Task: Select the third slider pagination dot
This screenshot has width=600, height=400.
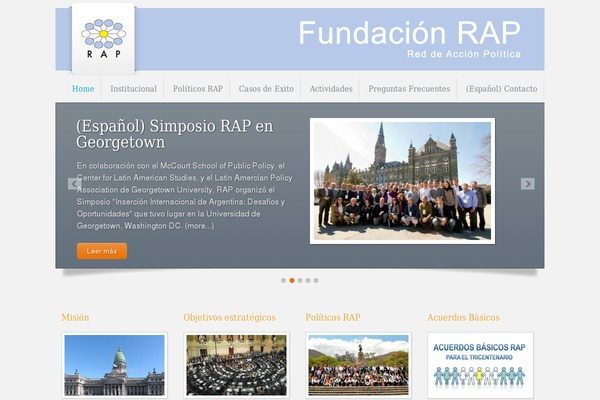Action: tap(300, 281)
